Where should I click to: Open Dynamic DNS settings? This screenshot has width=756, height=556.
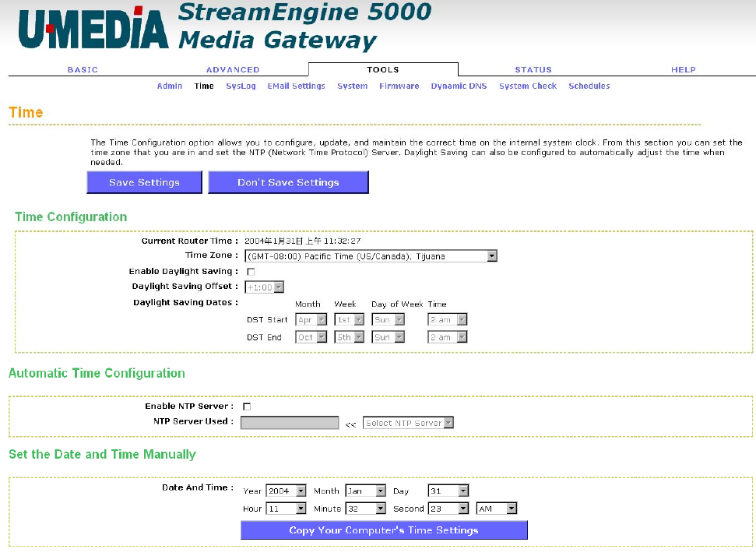tap(459, 86)
